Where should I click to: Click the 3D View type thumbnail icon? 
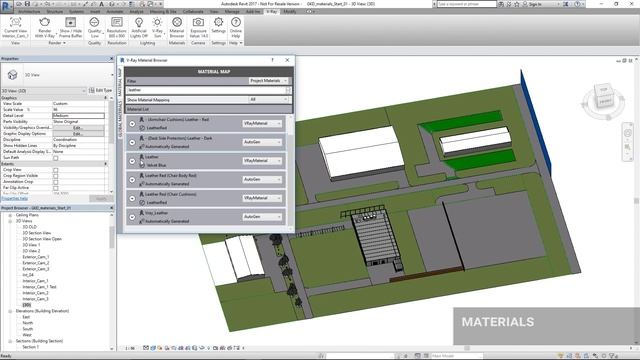point(13,75)
